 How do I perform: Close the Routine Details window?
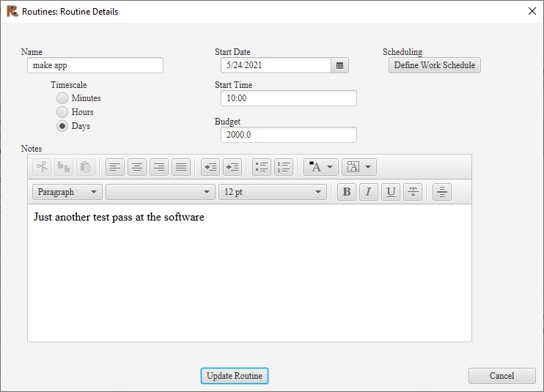pos(532,11)
